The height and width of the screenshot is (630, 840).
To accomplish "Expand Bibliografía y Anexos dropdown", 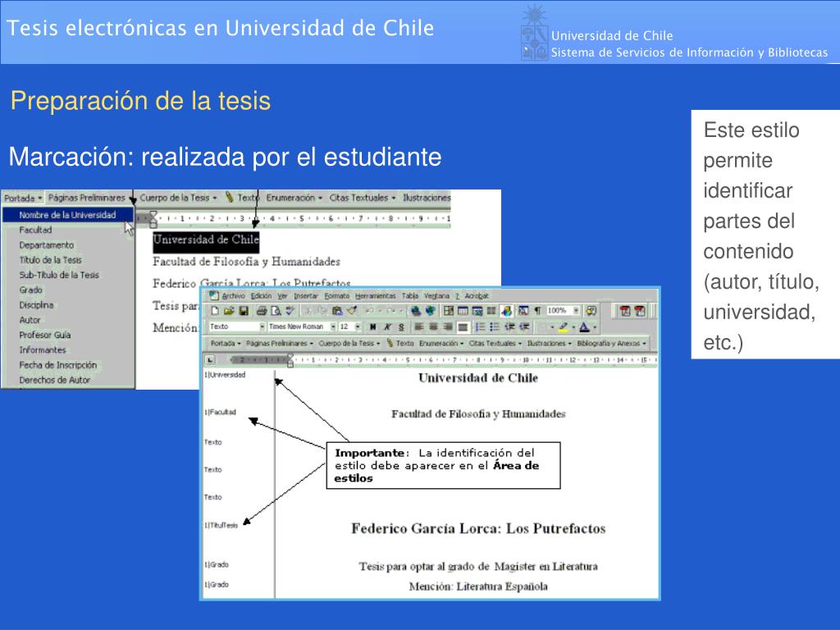I will click(x=611, y=344).
